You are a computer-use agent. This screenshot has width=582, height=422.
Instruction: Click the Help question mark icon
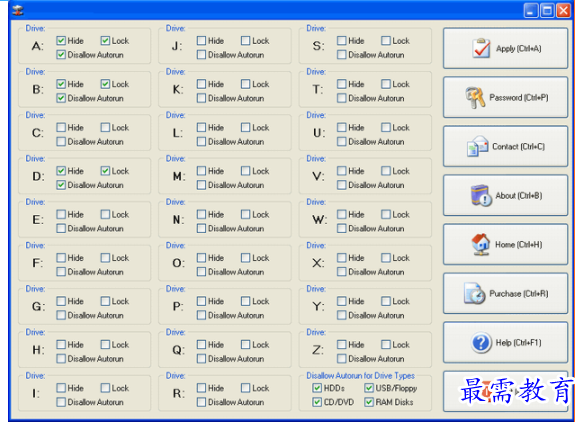481,342
